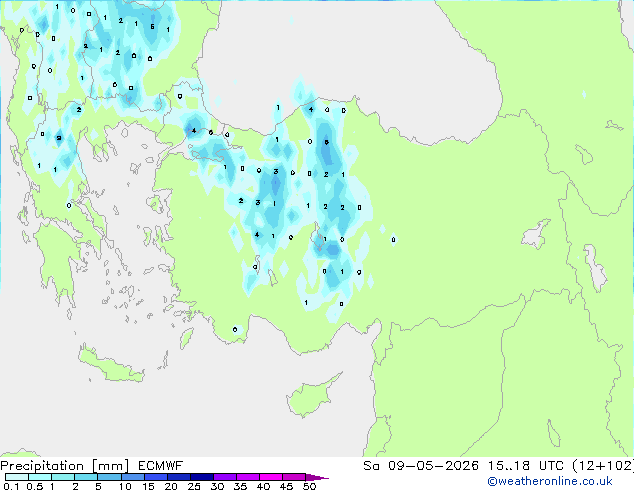Image resolution: width=634 pixels, height=490 pixels.
Task: Select the 0.5–1 mm legend swatch
Action: click(x=40, y=477)
